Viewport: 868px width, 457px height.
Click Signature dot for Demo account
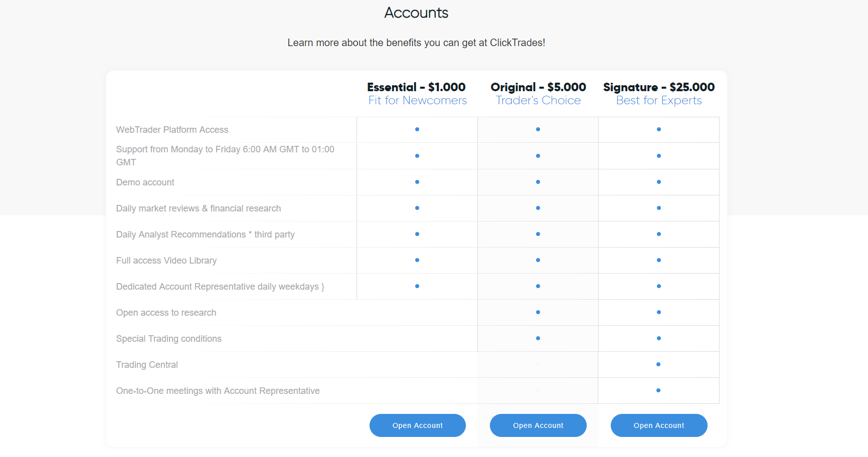coord(659,182)
